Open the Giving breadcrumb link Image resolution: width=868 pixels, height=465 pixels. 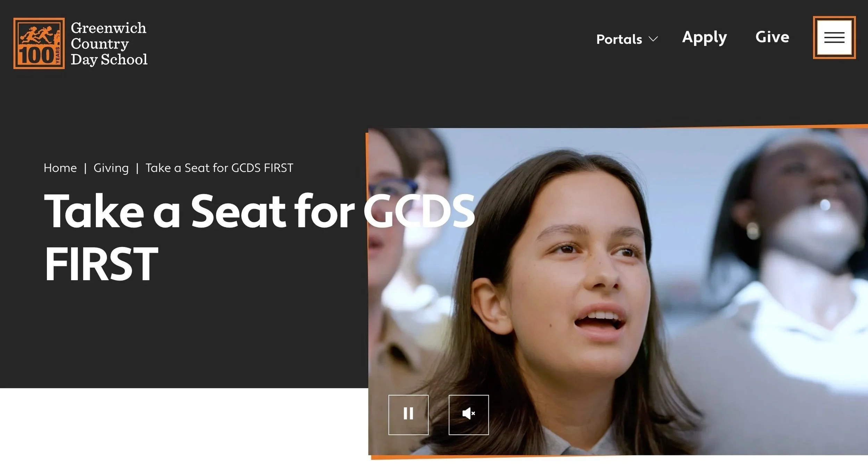[x=111, y=168]
